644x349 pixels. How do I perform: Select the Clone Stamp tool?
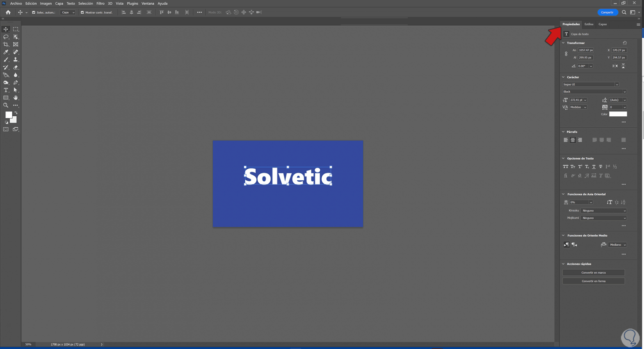pos(16,60)
